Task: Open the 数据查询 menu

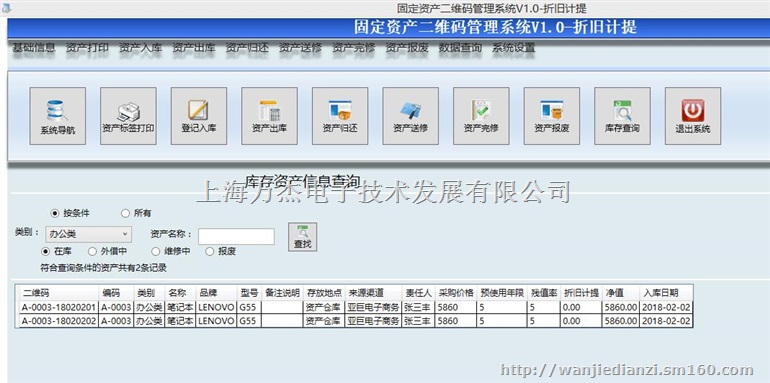Action: click(x=460, y=48)
